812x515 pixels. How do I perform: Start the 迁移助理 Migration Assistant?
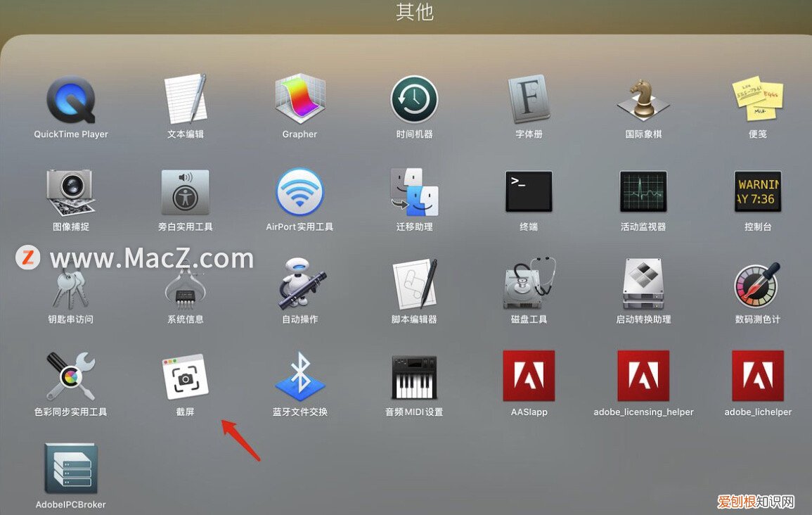coord(414,191)
